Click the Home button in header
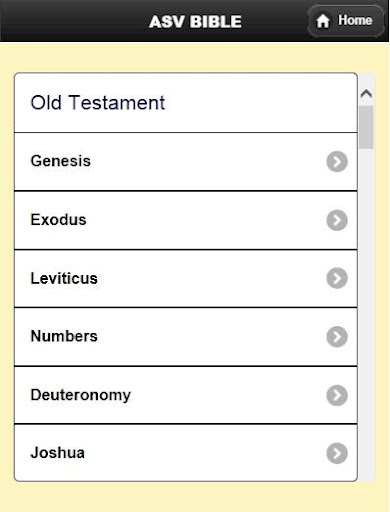Screen dimensions: 390x512 [x=346, y=21]
